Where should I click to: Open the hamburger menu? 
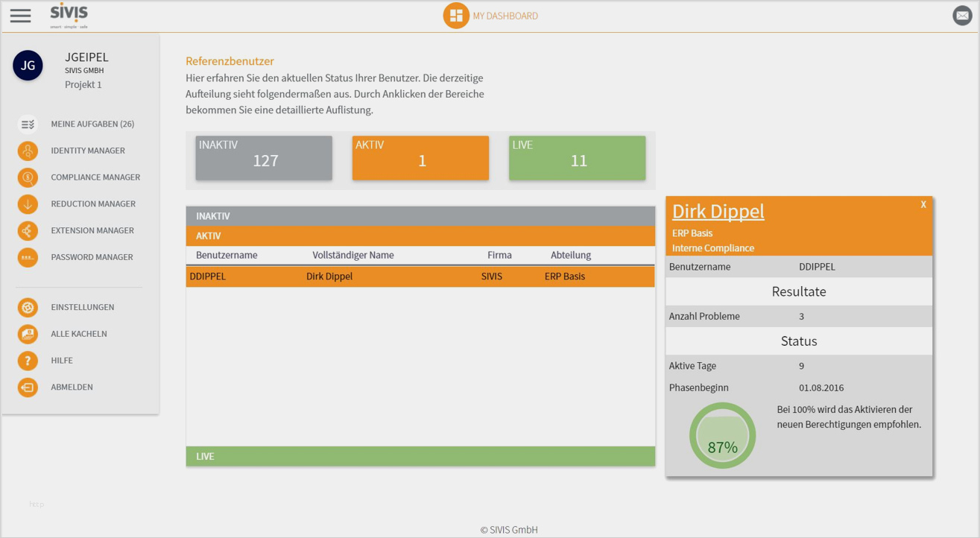coord(20,16)
